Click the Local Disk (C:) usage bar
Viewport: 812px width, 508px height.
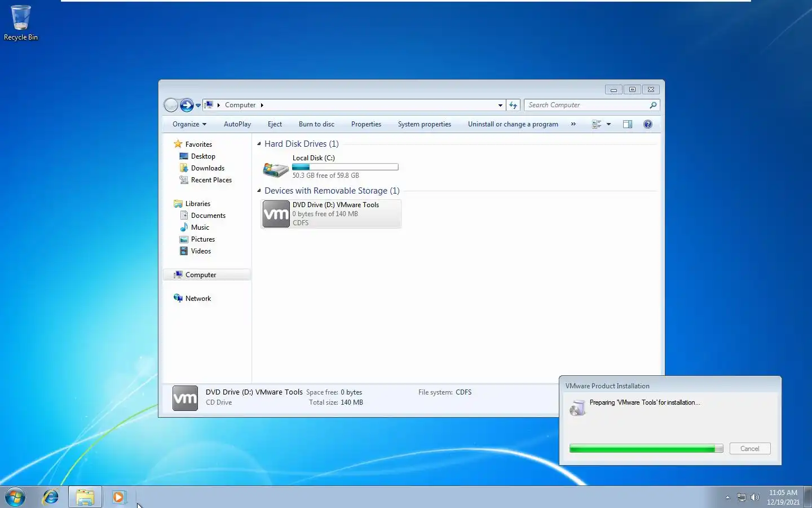tap(345, 167)
